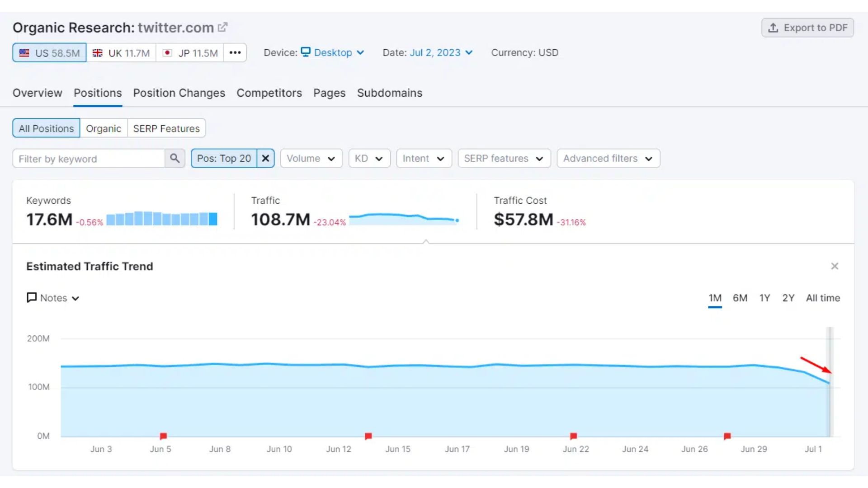The image size is (868, 488).
Task: Open the Device Desktop dropdown
Action: click(333, 53)
